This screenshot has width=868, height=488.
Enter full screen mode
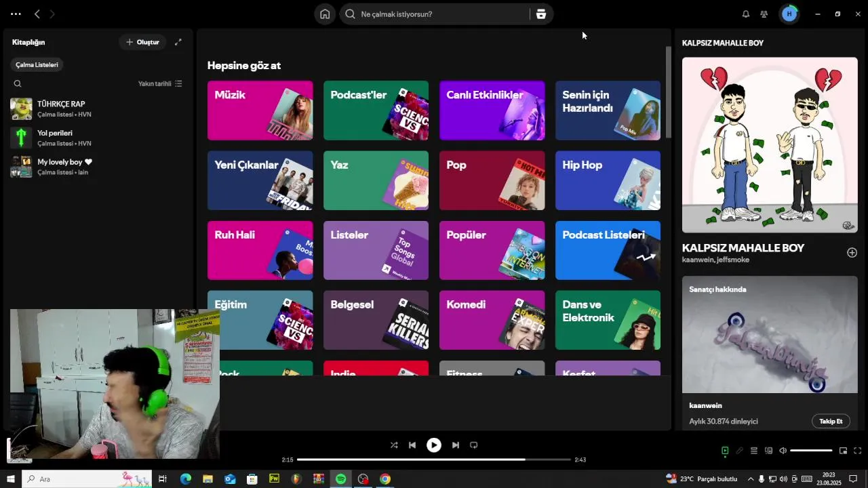(857, 451)
